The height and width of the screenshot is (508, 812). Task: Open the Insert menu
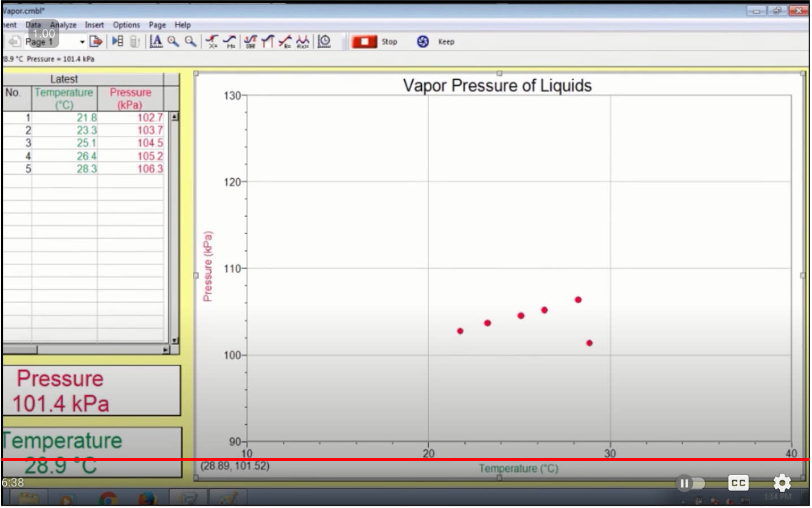[94, 25]
